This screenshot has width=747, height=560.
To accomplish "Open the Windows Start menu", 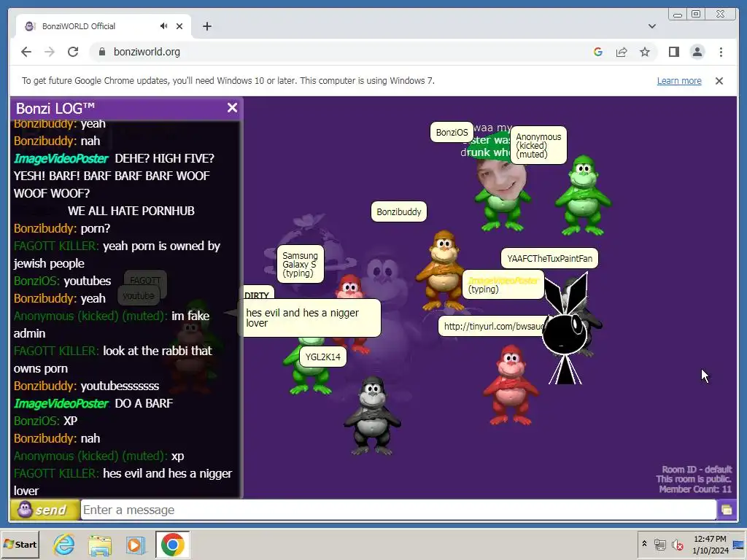I will pos(20,544).
